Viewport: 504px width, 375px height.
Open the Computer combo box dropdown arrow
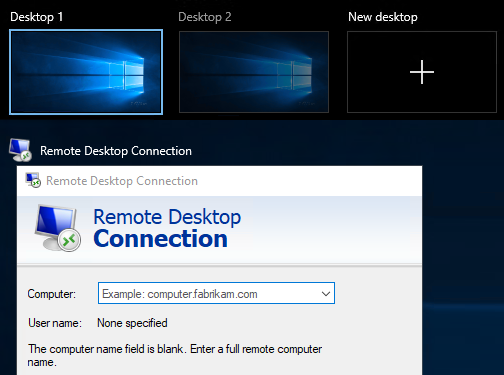(x=326, y=294)
